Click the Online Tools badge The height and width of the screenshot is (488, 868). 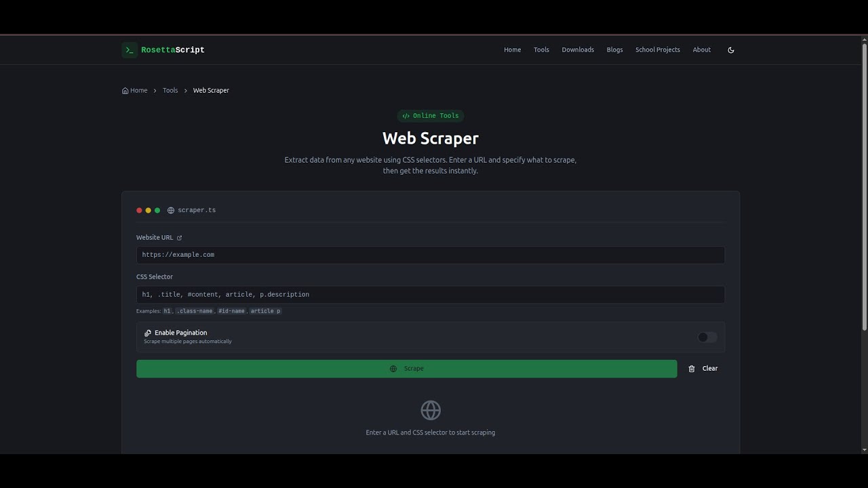[x=431, y=116]
